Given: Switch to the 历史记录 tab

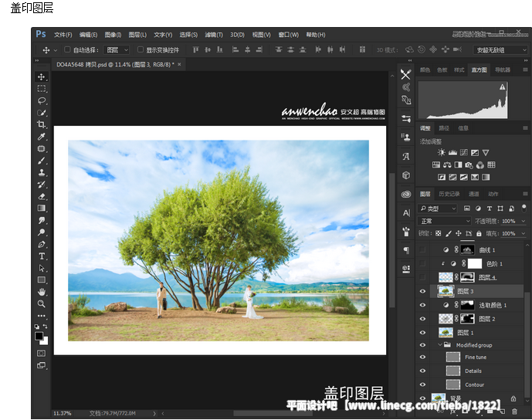Looking at the screenshot, I should 449,194.
